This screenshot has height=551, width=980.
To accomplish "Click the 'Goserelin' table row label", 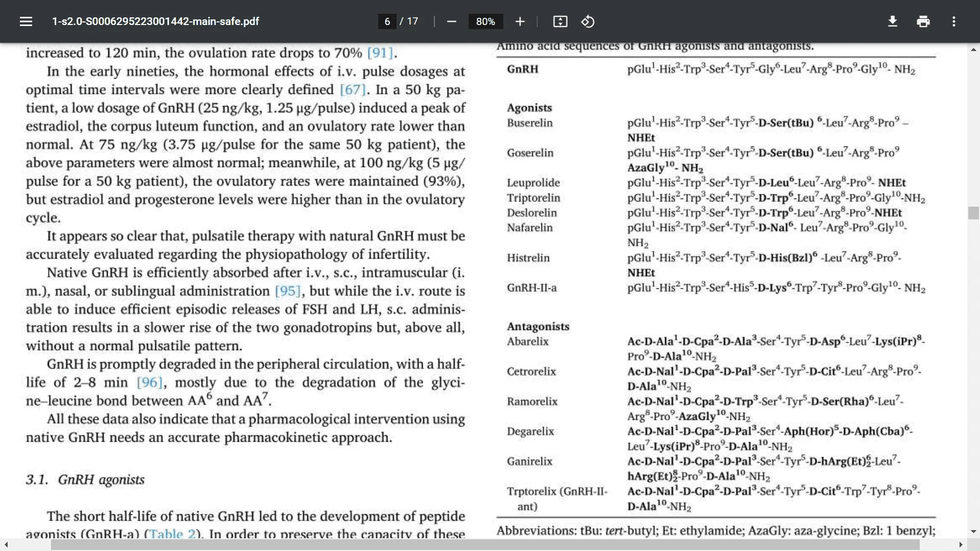I will 530,153.
